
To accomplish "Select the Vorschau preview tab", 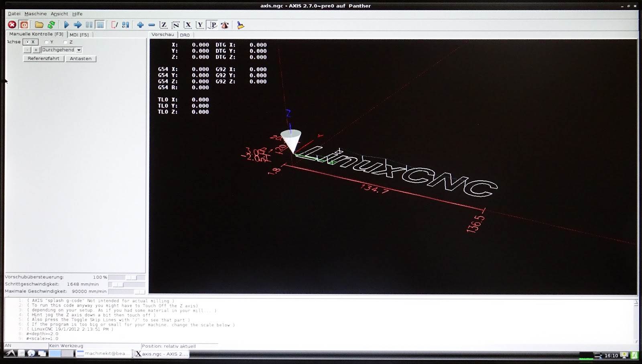I will [x=163, y=35].
